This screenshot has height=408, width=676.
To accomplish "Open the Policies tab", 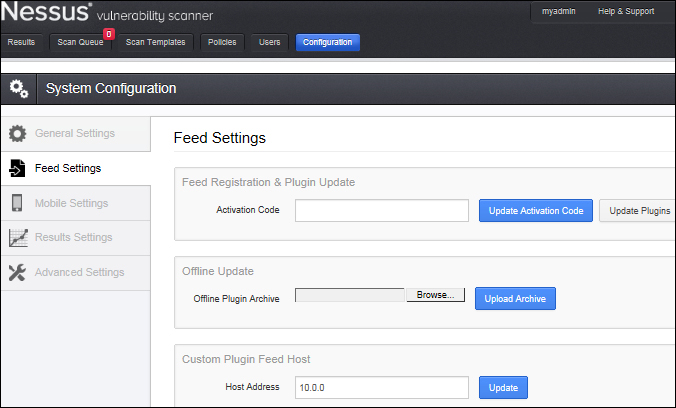I will [221, 42].
